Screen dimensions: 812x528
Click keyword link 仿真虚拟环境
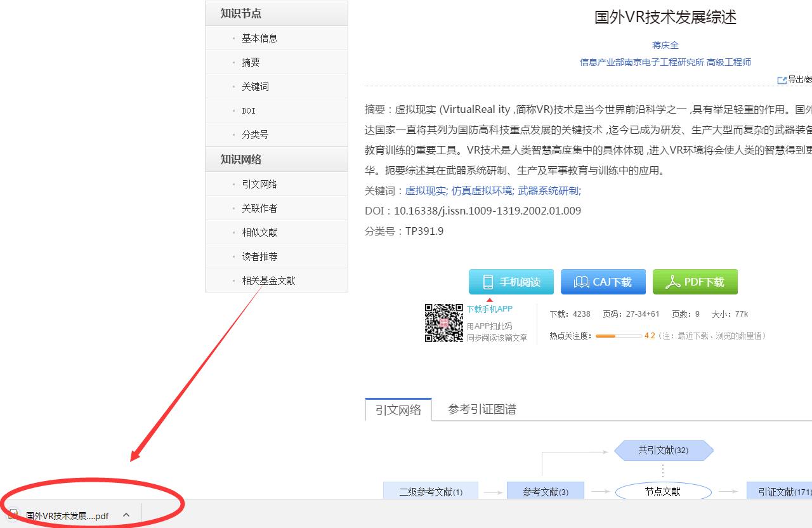[x=481, y=190]
